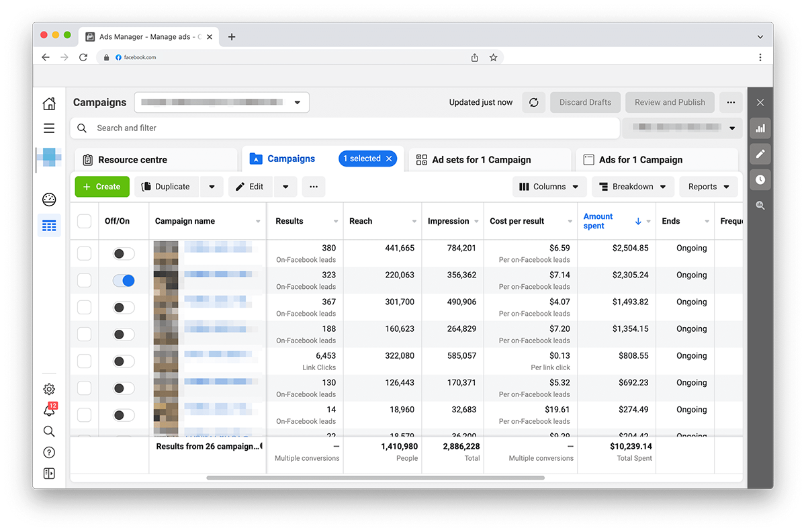Expand the Edit options arrow
The image size is (806, 532).
click(x=285, y=187)
